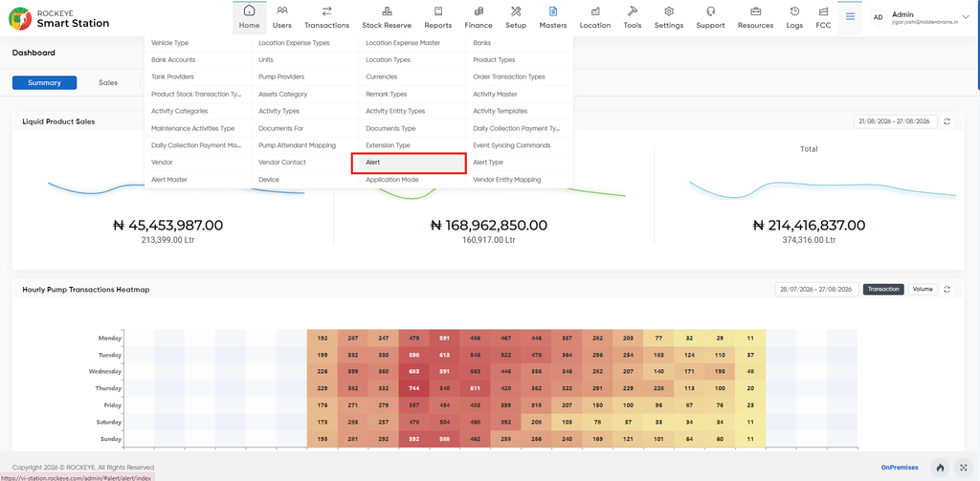Open the Logs nav icon
This screenshot has width=980, height=481.
(794, 11)
